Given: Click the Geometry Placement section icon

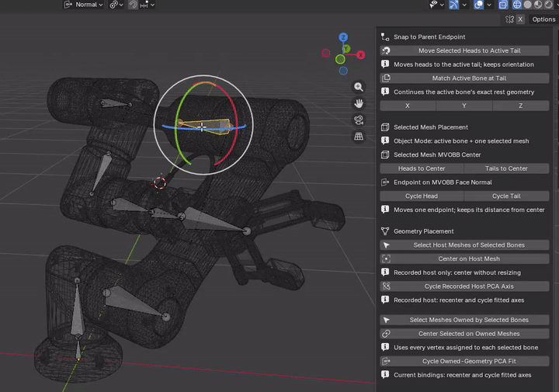Looking at the screenshot, I should (385, 231).
